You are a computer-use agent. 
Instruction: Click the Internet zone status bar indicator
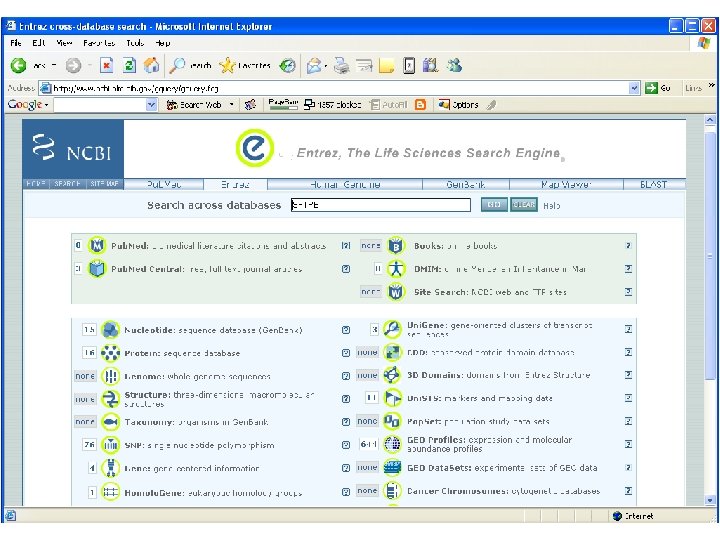pos(634,516)
